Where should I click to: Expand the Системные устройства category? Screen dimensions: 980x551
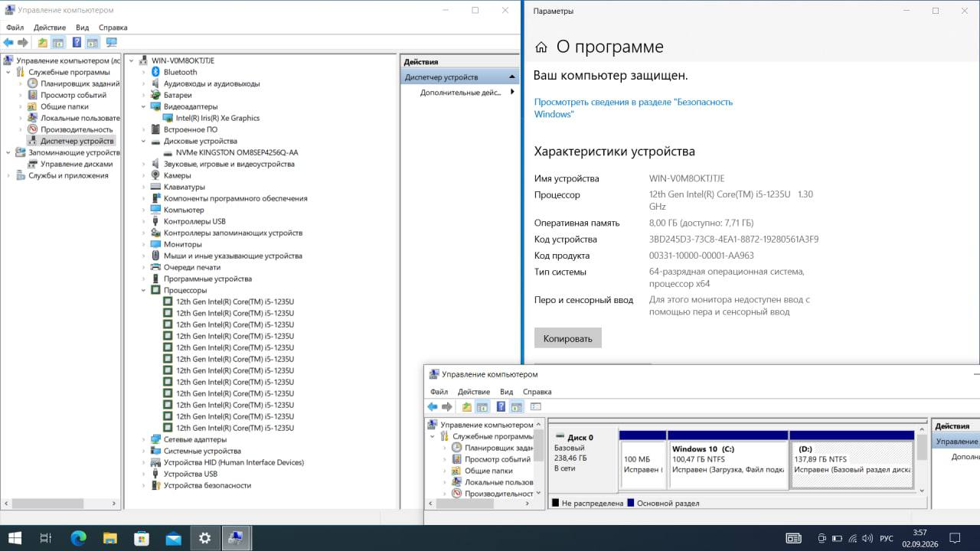(x=144, y=451)
